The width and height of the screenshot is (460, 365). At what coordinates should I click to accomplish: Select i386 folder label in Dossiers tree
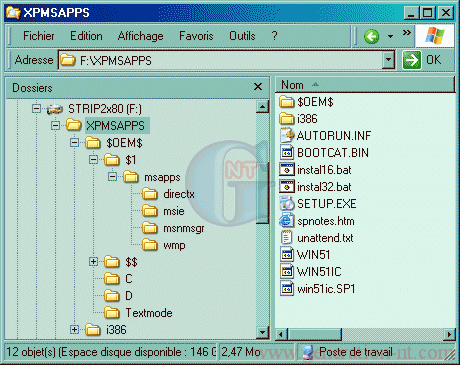116,330
